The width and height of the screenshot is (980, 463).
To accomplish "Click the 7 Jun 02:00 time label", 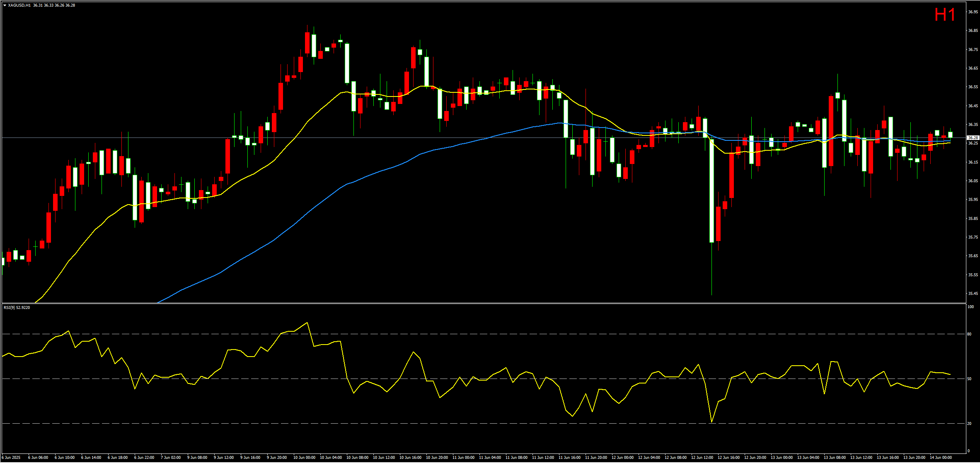I will point(171,458).
